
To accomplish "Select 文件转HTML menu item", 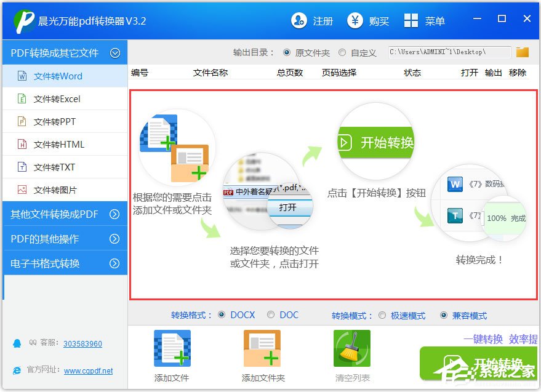I will coord(65,144).
